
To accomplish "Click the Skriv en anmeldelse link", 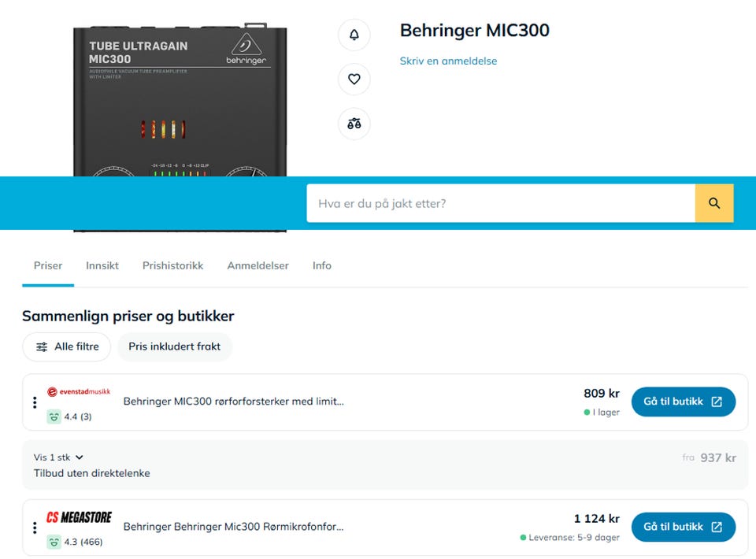I will pyautogui.click(x=448, y=61).
